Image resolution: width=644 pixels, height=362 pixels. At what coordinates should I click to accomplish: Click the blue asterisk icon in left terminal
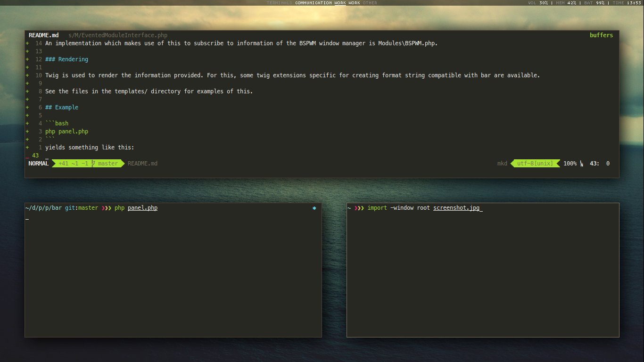[314, 208]
